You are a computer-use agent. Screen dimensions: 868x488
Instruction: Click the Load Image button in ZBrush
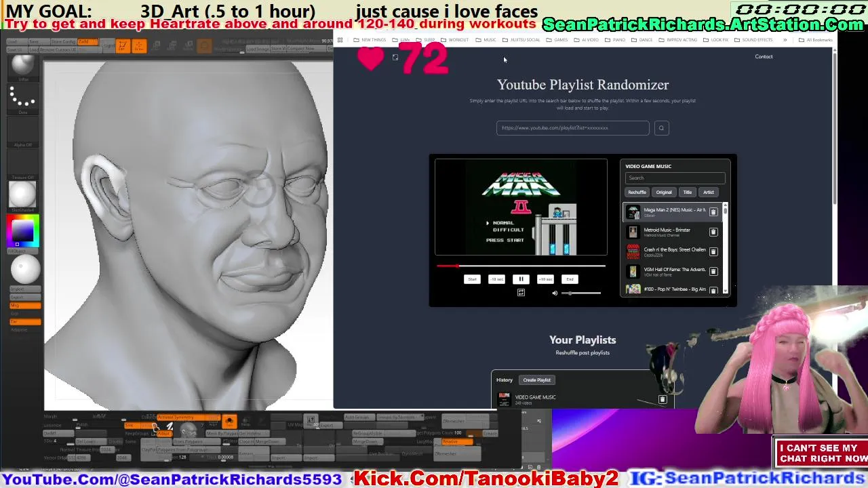tap(257, 49)
